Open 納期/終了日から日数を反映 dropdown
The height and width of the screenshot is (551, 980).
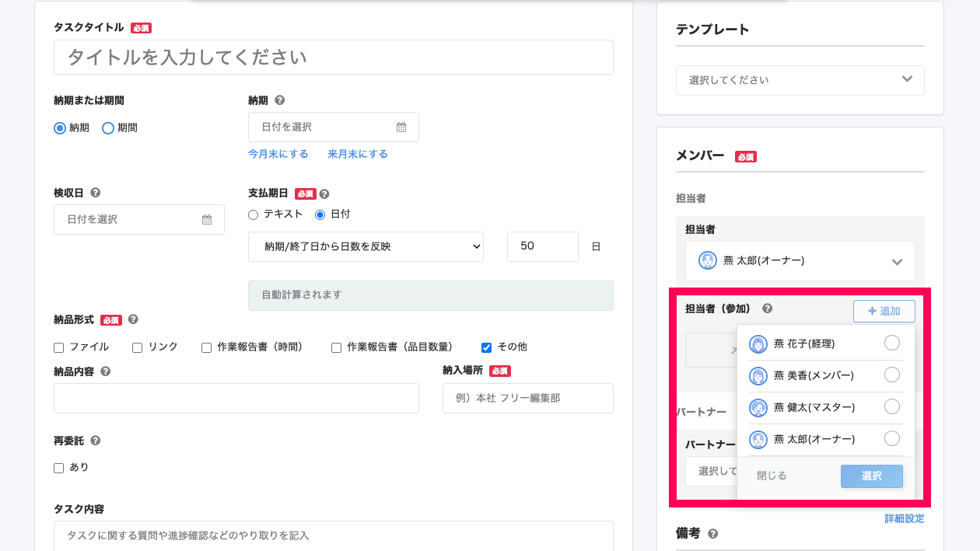coord(366,246)
